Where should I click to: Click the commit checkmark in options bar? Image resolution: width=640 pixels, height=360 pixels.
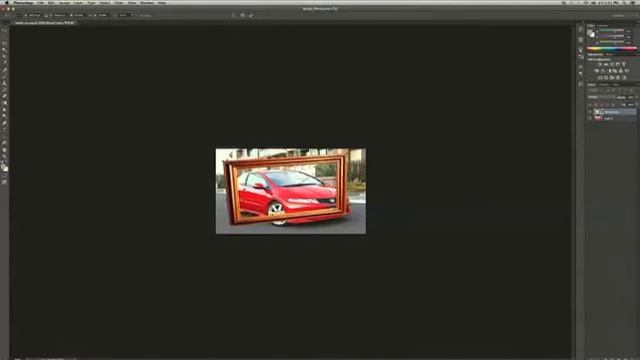coord(251,16)
